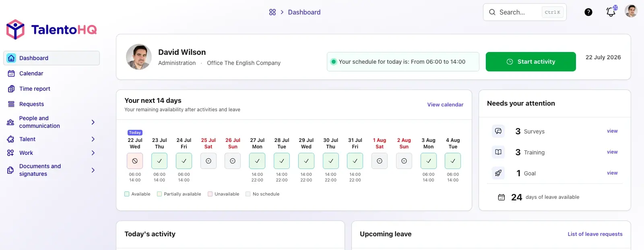Click the "David Wilson" name heading
This screenshot has width=644, height=250.
[182, 52]
